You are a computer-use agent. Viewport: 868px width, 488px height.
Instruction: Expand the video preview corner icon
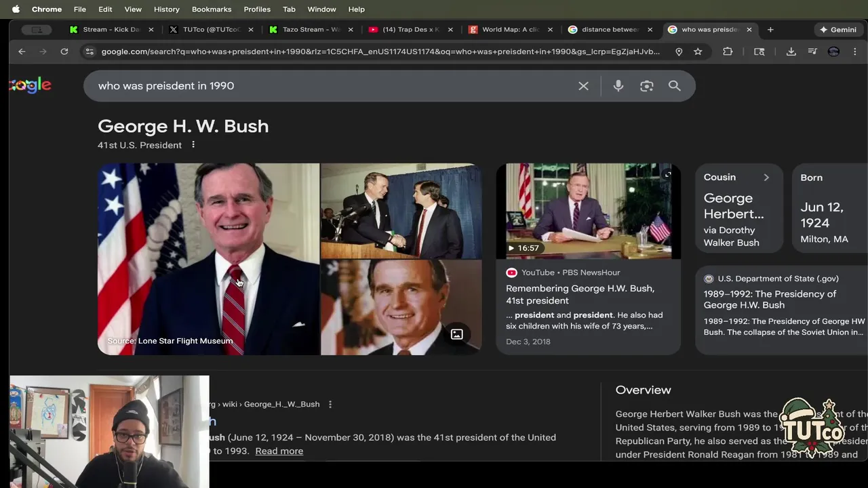(x=668, y=175)
